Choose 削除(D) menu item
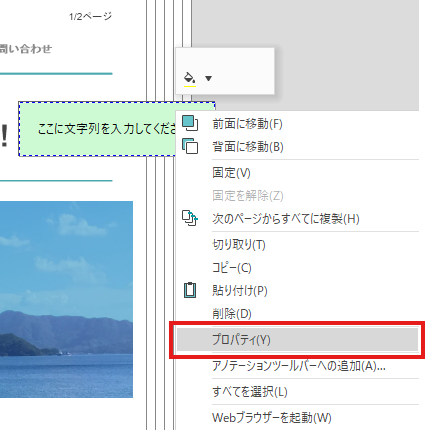 click(297, 313)
